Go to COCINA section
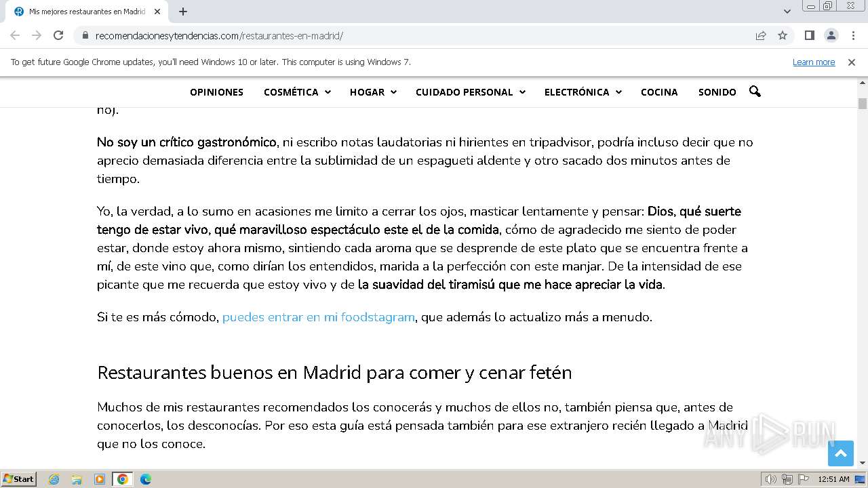The width and height of the screenshot is (868, 488). tap(659, 92)
